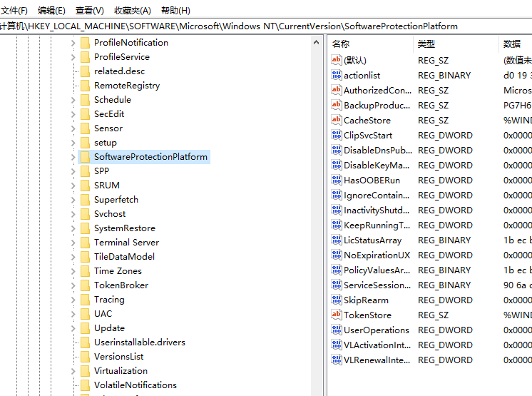This screenshot has height=396, width=532.
Task: Expand the ProfileNotification key
Action: click(x=73, y=43)
